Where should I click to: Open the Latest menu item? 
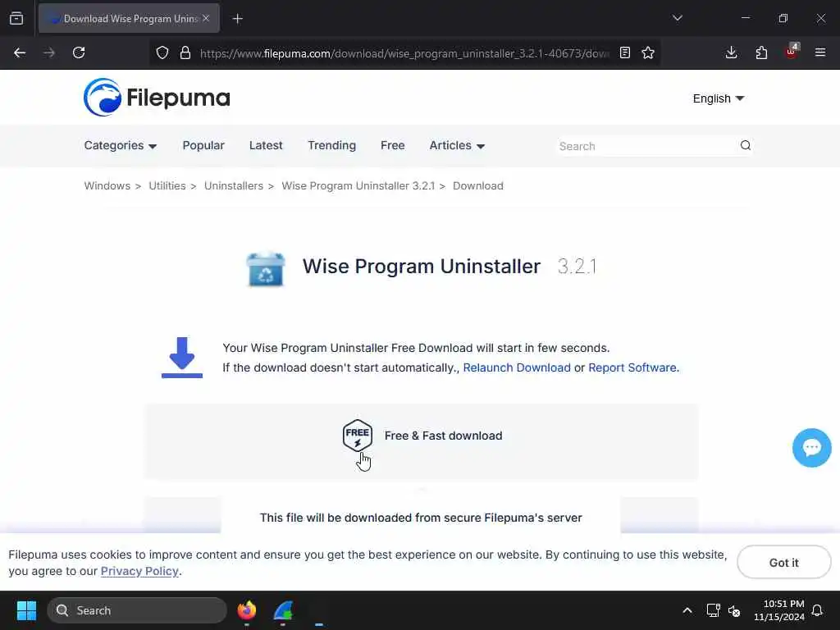coord(266,146)
